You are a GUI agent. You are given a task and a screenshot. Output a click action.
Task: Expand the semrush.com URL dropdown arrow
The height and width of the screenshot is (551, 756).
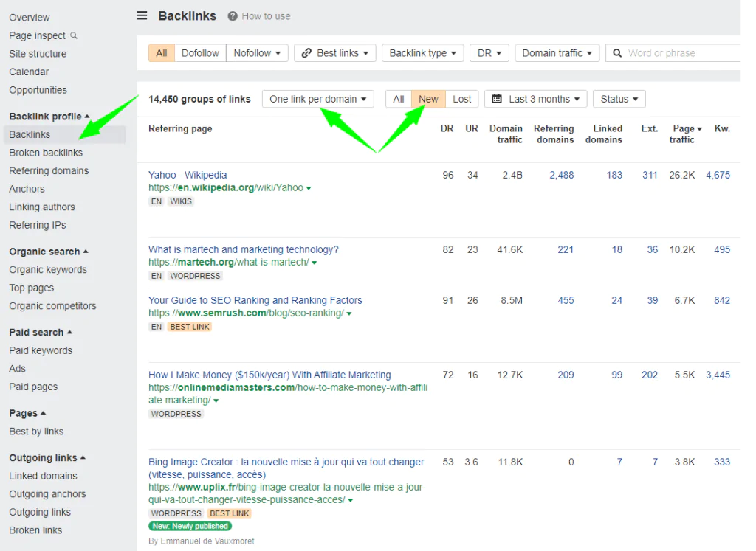click(349, 313)
